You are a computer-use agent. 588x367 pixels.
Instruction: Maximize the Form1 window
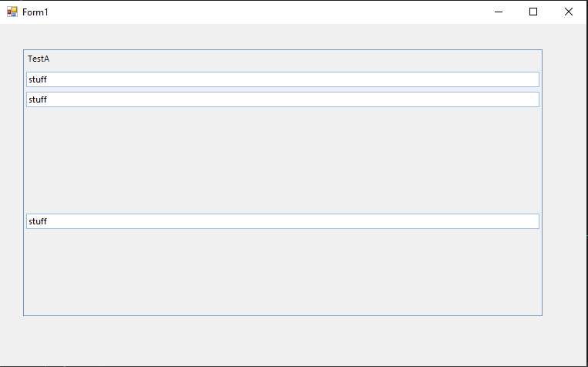(533, 12)
